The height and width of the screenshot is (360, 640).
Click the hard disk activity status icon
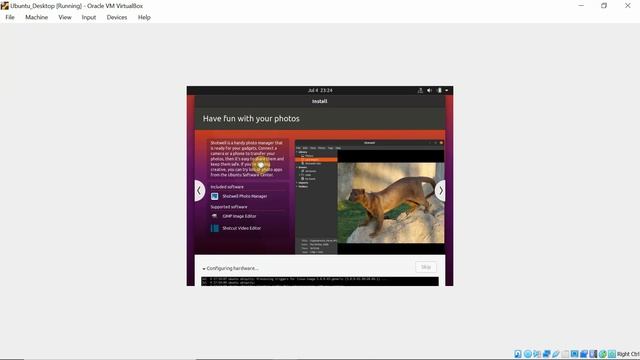(518, 354)
